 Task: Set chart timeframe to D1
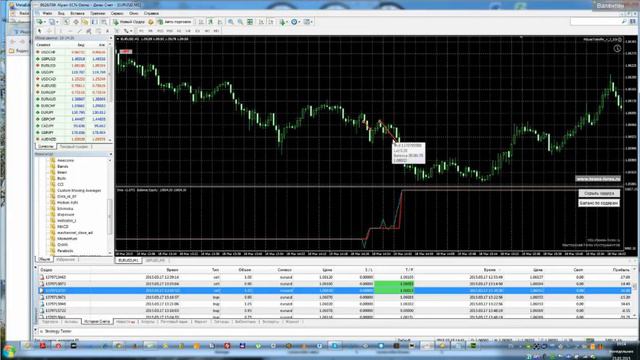click(197, 31)
